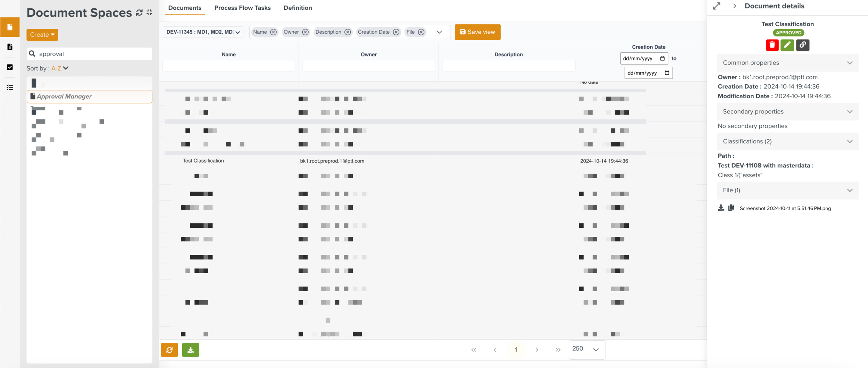The width and height of the screenshot is (868, 368).
Task: Open the Approval Manager document space
Action: pyautogui.click(x=90, y=97)
